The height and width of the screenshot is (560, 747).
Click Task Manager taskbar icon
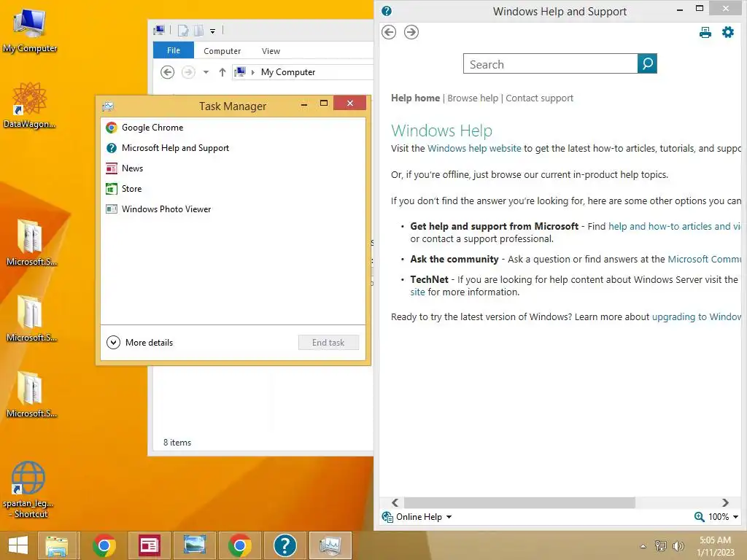pos(330,545)
